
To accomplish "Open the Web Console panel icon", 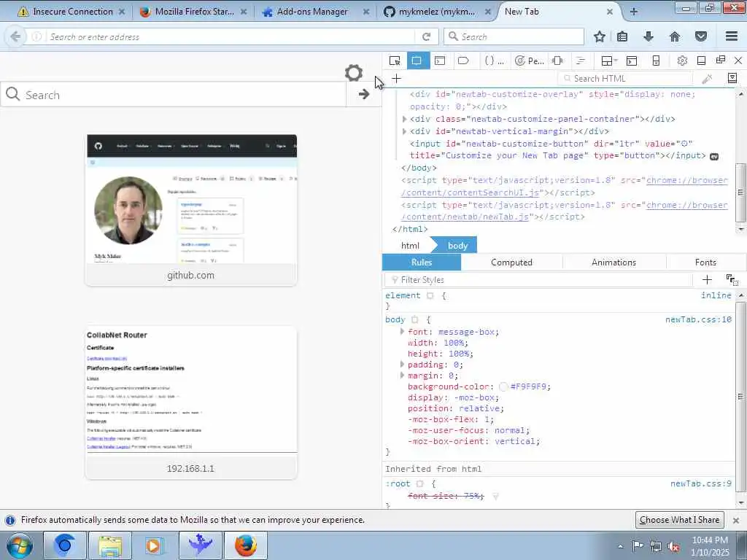I will [x=440, y=61].
